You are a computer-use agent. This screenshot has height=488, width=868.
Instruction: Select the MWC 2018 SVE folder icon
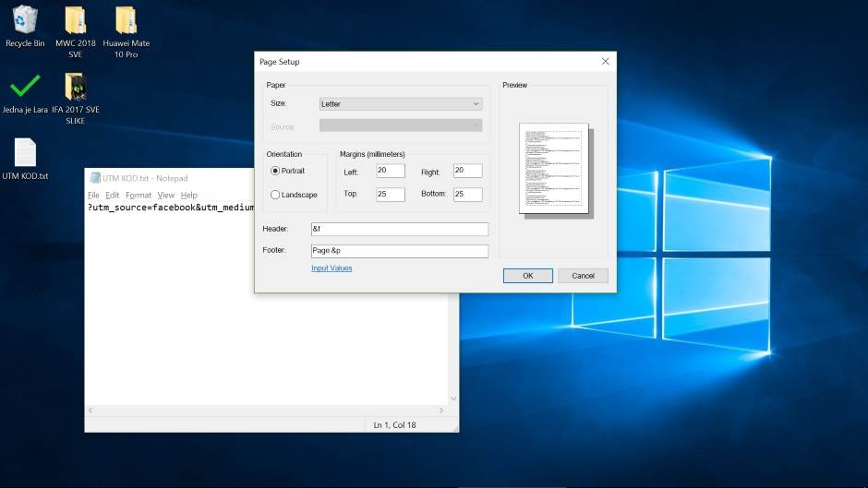75,20
